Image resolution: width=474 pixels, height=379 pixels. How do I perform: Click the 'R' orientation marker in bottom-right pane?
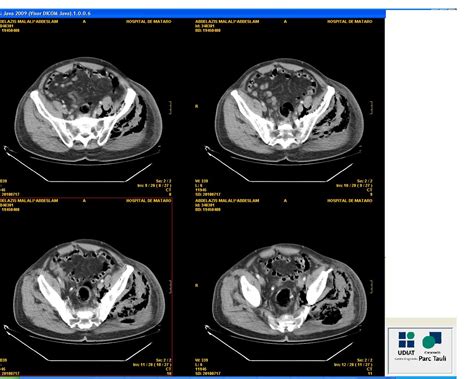pyautogui.click(x=196, y=285)
